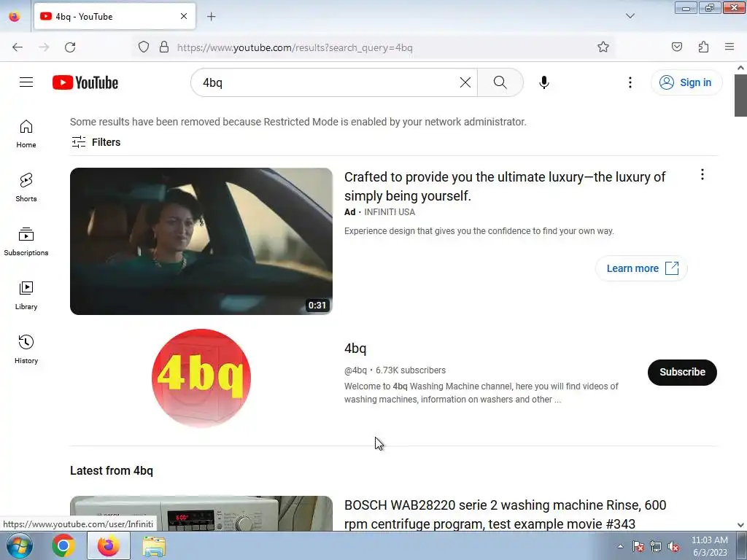Open the ad title 'Crafted to provide you'

tap(505, 186)
